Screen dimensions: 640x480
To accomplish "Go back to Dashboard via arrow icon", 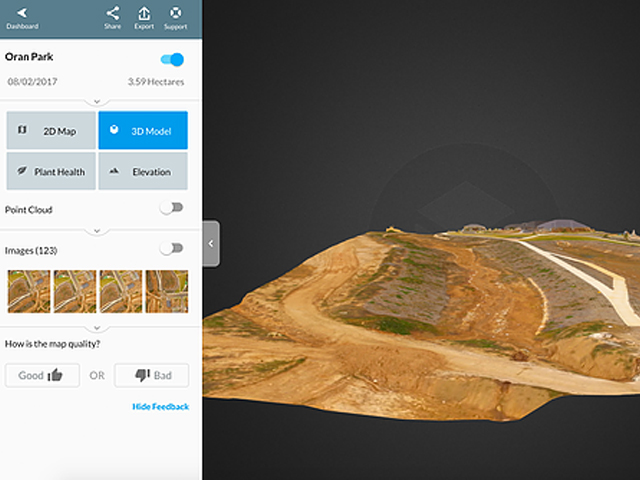I will 21,13.
